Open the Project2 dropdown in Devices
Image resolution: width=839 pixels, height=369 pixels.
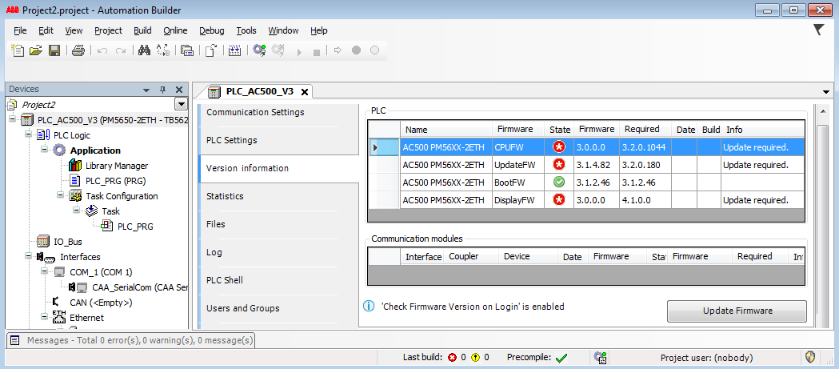[x=181, y=104]
